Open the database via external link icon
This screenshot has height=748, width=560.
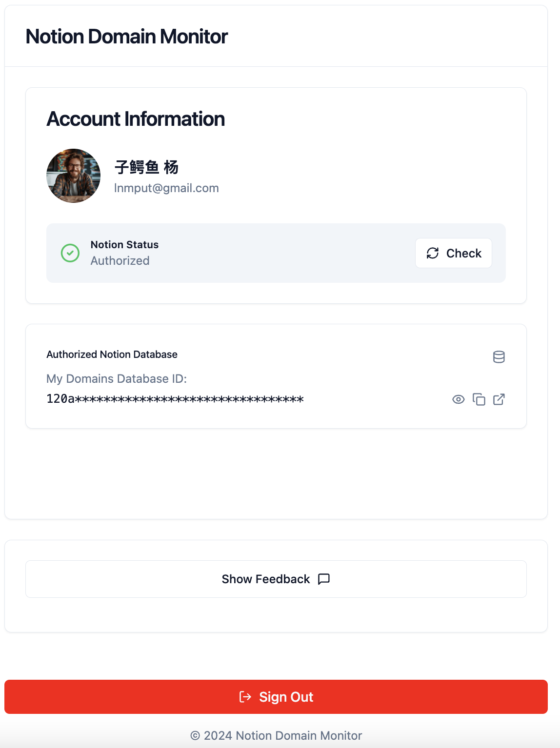pos(499,399)
